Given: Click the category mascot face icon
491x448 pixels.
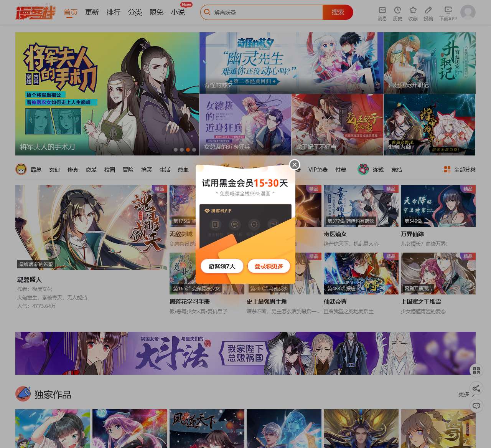Looking at the screenshot, I should [x=21, y=169].
